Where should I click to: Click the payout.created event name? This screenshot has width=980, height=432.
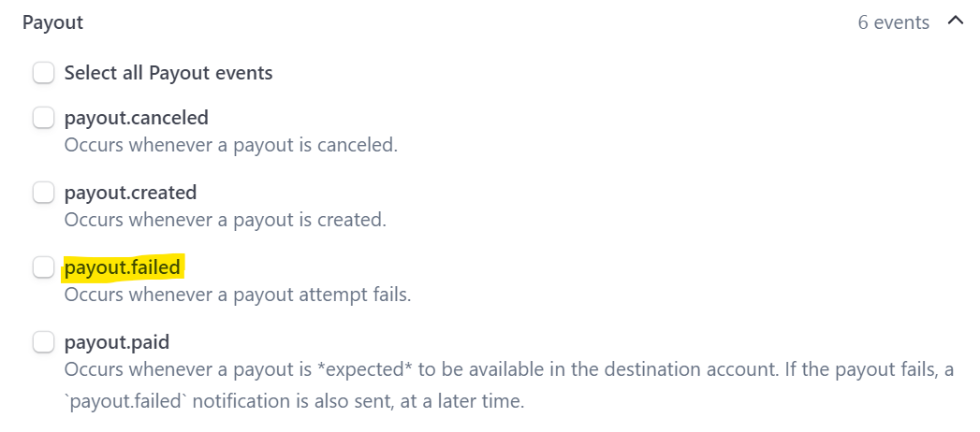(131, 193)
